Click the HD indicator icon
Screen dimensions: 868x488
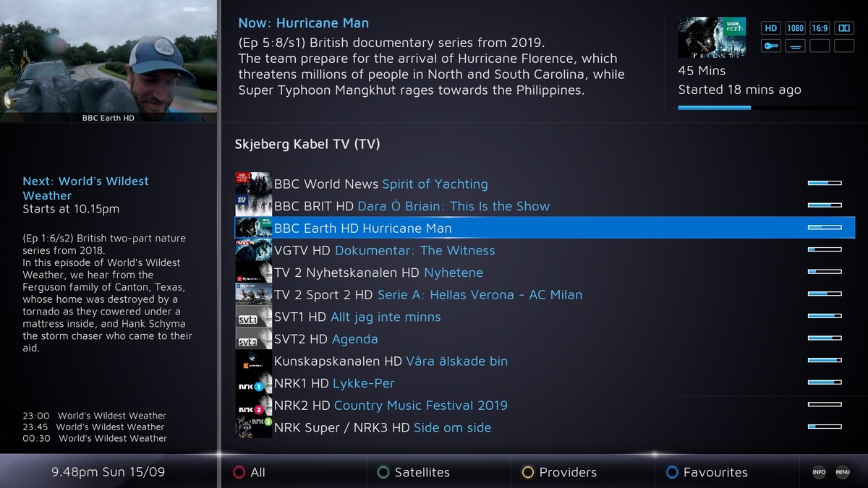click(x=771, y=28)
